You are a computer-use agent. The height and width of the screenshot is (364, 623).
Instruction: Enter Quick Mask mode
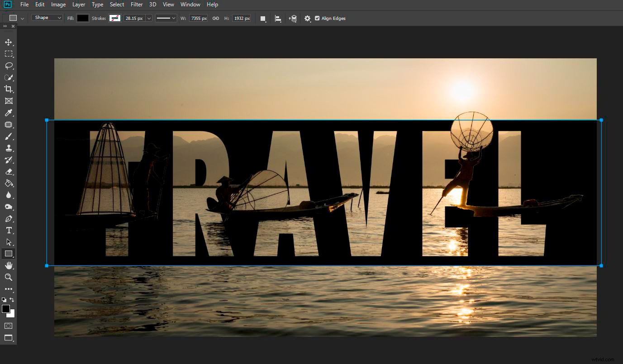(x=9, y=326)
